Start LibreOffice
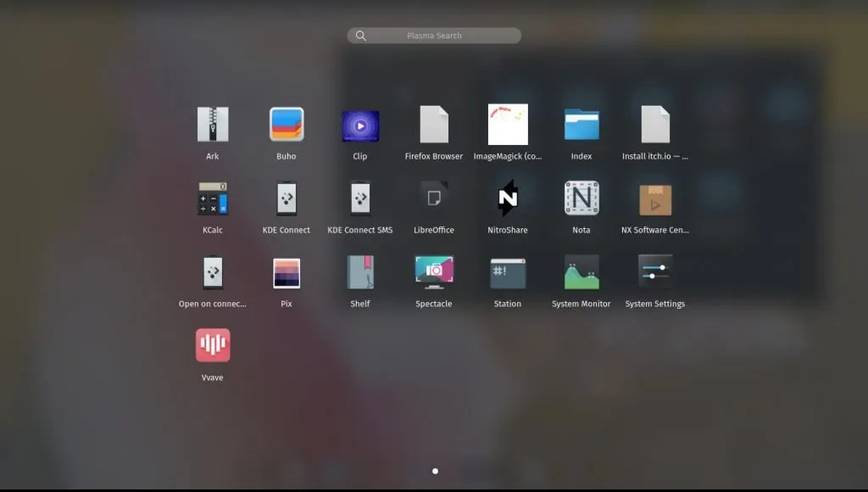 (433, 199)
